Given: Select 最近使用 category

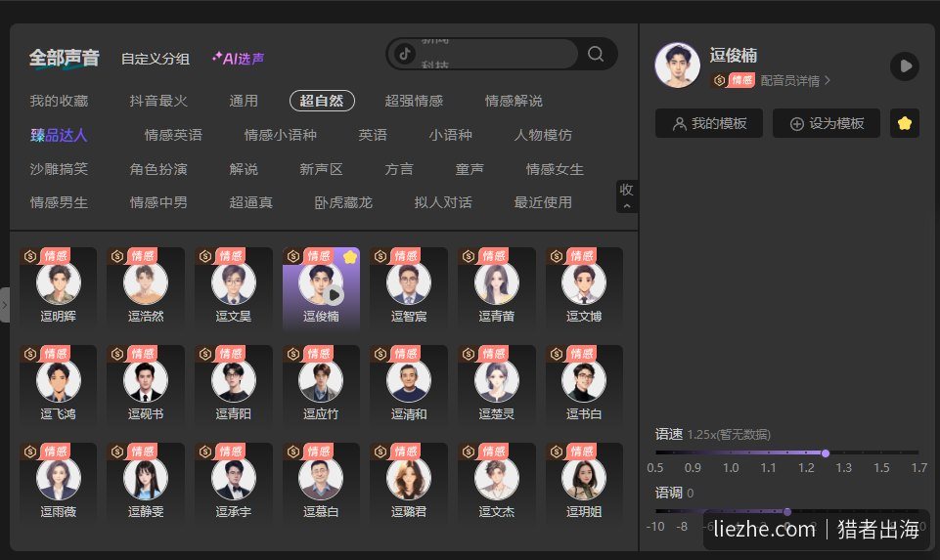Looking at the screenshot, I should pyautogui.click(x=543, y=202).
